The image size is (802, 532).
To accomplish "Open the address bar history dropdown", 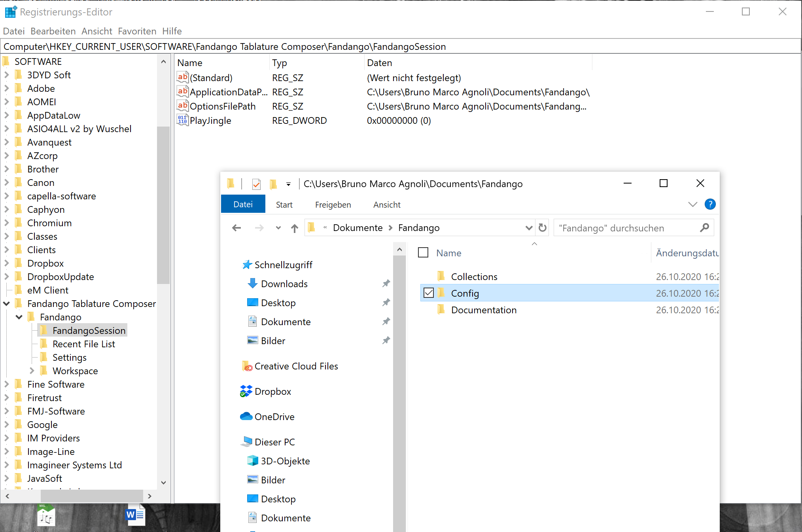I will pos(528,228).
